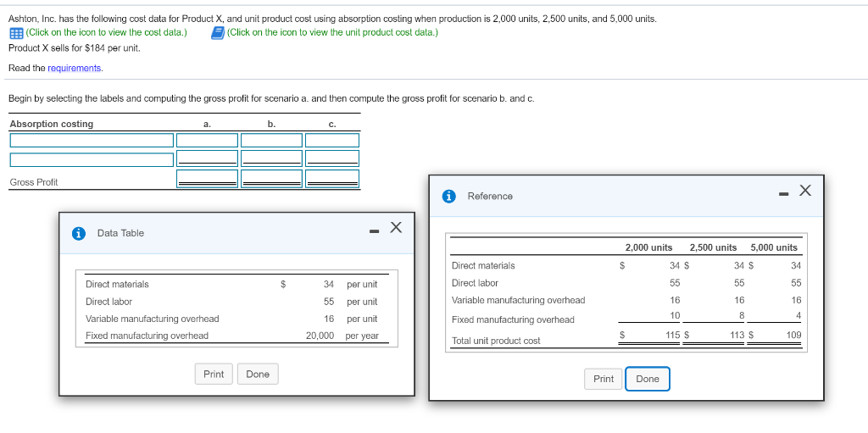Viewport: 868px width, 433px height.
Task: Click the 'Reference' dialog title
Action: tap(491, 196)
